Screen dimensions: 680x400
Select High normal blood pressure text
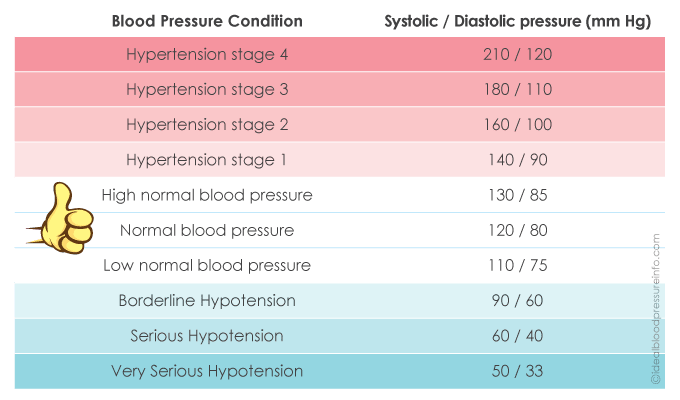[207, 194]
